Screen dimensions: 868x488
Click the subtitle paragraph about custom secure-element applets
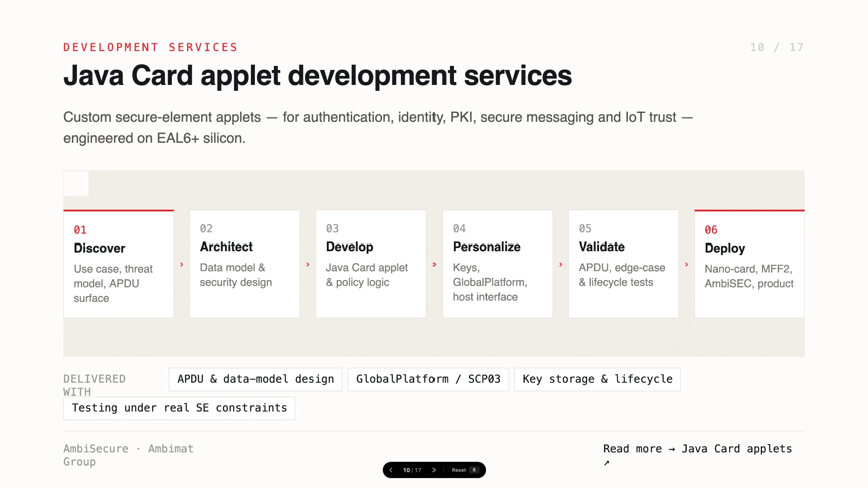(378, 127)
